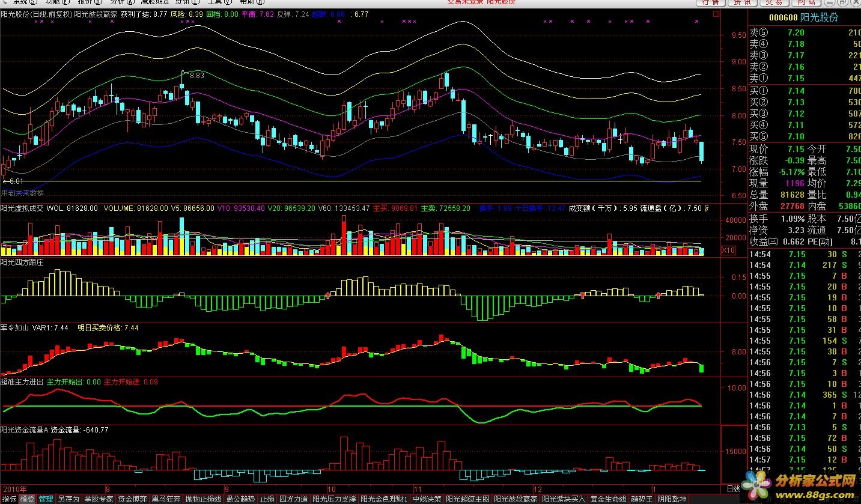The image size is (861, 504).
Task: Click the 军令如山 panel title
Action: tap(15, 328)
